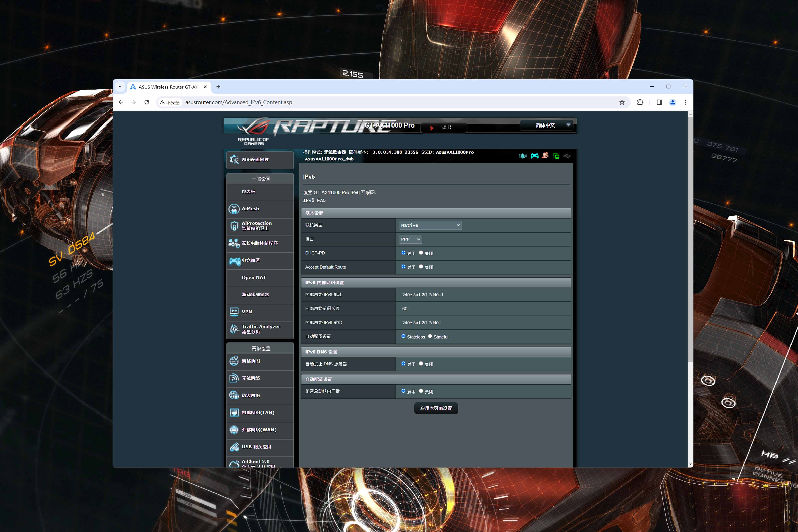Click the guest users status icon

545,155
